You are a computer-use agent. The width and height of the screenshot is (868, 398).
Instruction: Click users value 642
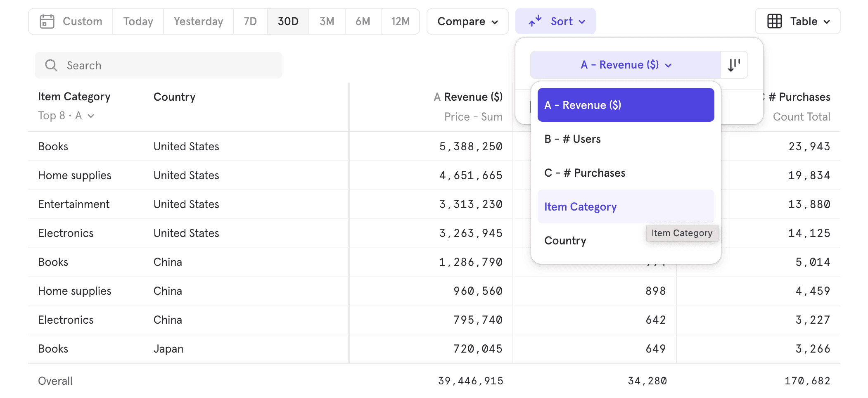click(656, 320)
